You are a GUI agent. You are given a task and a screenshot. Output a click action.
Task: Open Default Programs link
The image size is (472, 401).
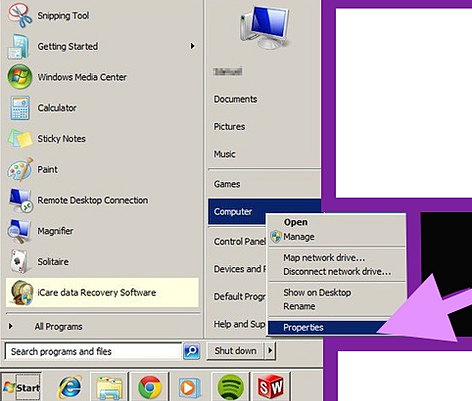click(240, 297)
